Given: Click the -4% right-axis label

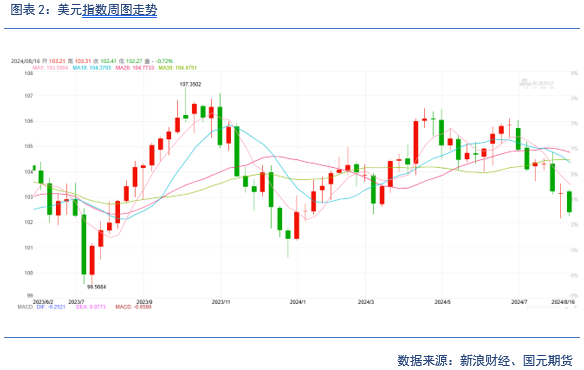Looking at the screenshot, I should [x=574, y=275].
